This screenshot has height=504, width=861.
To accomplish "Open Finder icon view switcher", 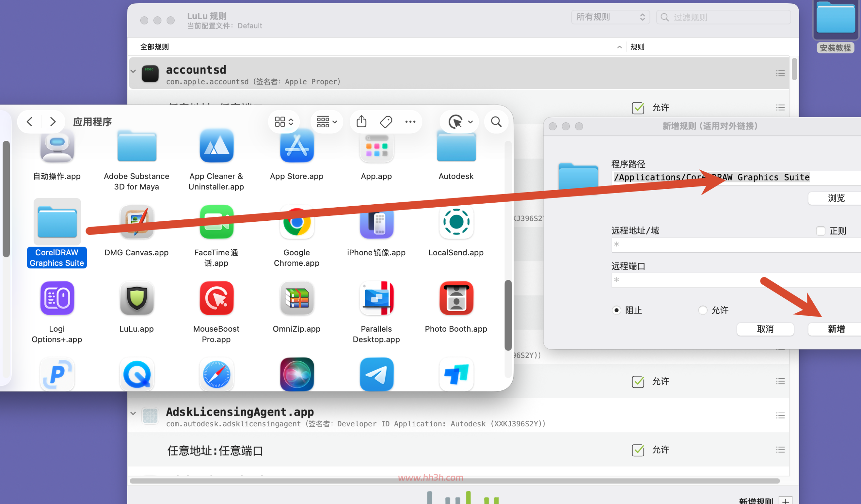I will (x=284, y=122).
